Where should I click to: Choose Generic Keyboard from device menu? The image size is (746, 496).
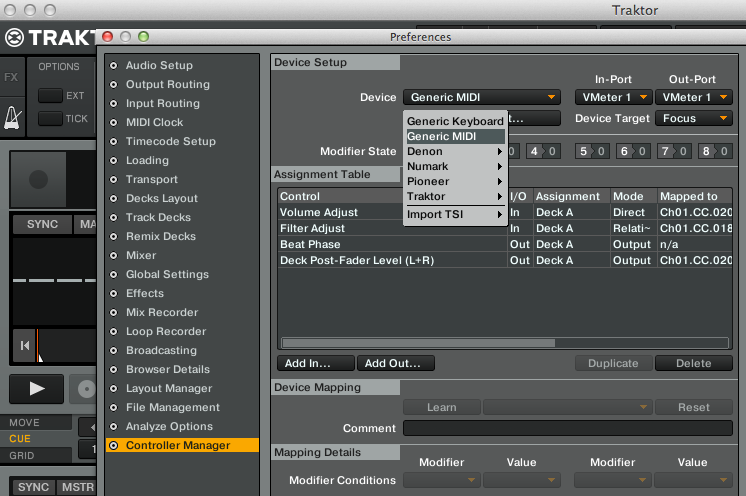pyautogui.click(x=455, y=121)
